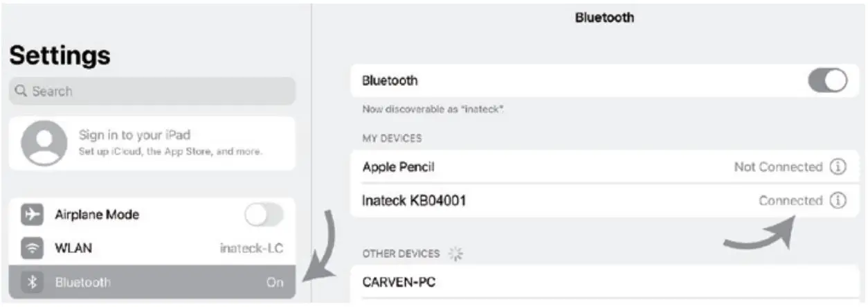Open info for Inateck KB04001
Screen dimensions: 868x307
pyautogui.click(x=838, y=201)
